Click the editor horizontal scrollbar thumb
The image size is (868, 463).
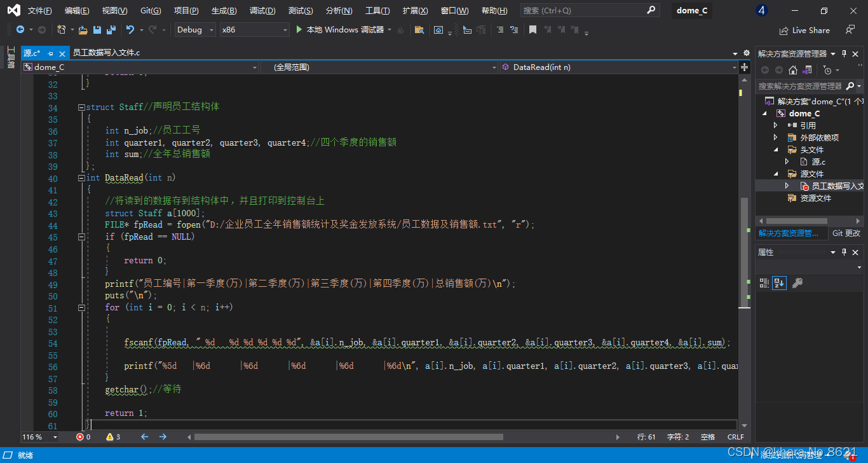coord(348,437)
